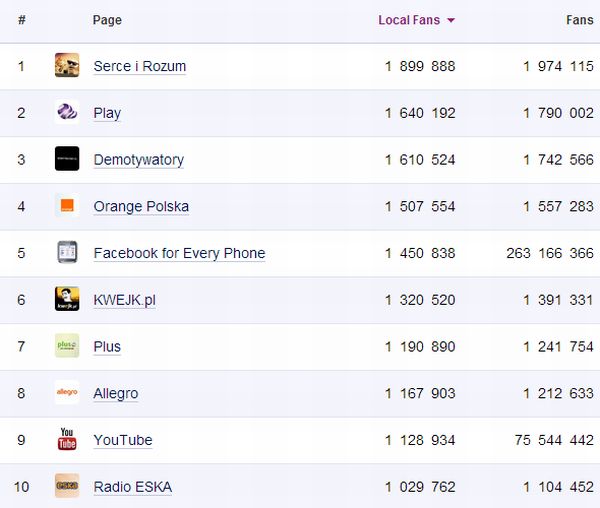This screenshot has height=508, width=600.
Task: Click the Serce i Rozum page icon
Action: coord(67,66)
